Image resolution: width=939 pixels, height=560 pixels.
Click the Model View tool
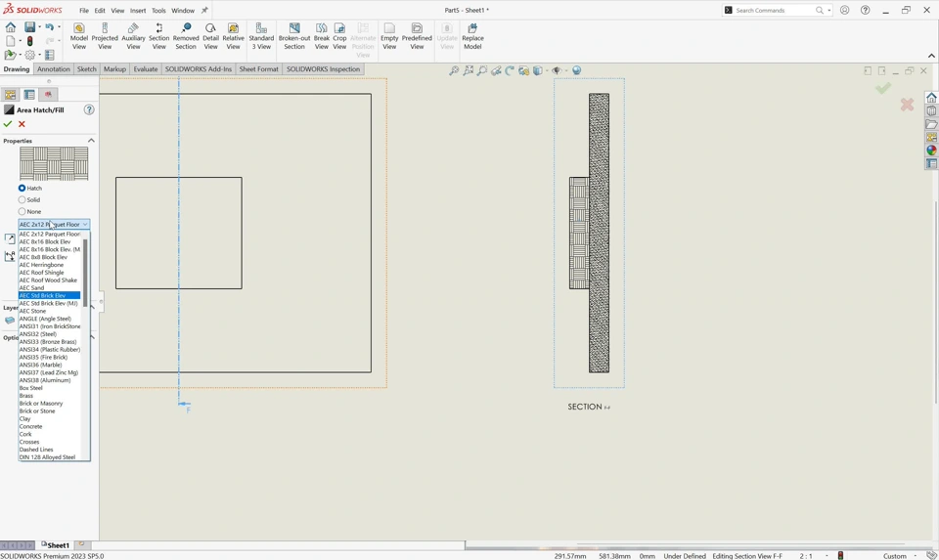79,36
